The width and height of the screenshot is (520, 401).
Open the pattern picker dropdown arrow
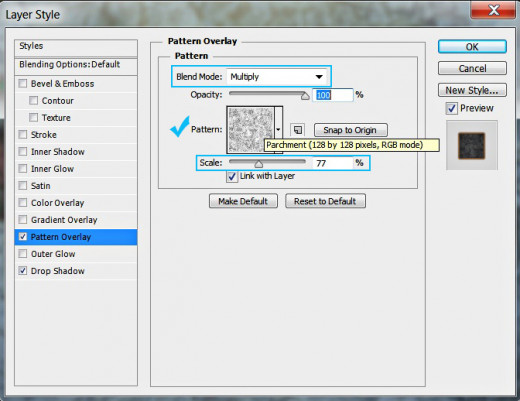(x=279, y=129)
